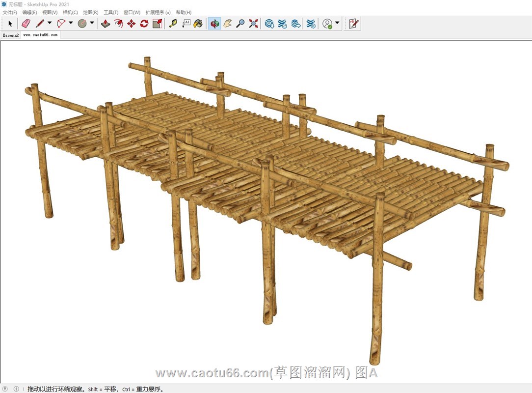Screen dimensions: 532x393
Task: Open the 帮助(H) menu
Action: pos(184,12)
